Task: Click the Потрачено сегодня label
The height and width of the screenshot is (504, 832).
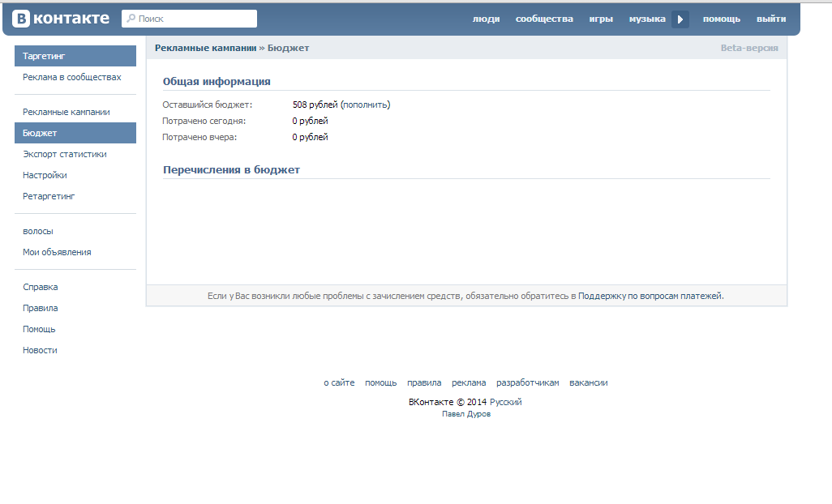Action: click(x=204, y=122)
